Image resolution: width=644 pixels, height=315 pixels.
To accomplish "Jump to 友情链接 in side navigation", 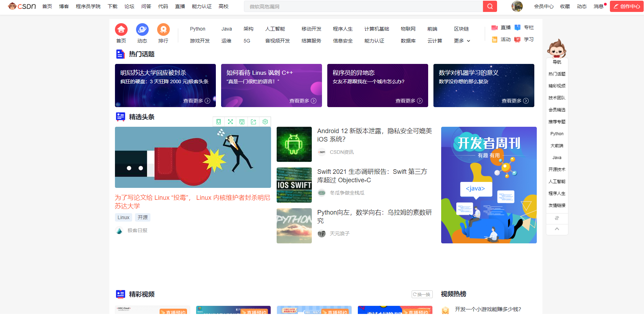I will [x=557, y=205].
